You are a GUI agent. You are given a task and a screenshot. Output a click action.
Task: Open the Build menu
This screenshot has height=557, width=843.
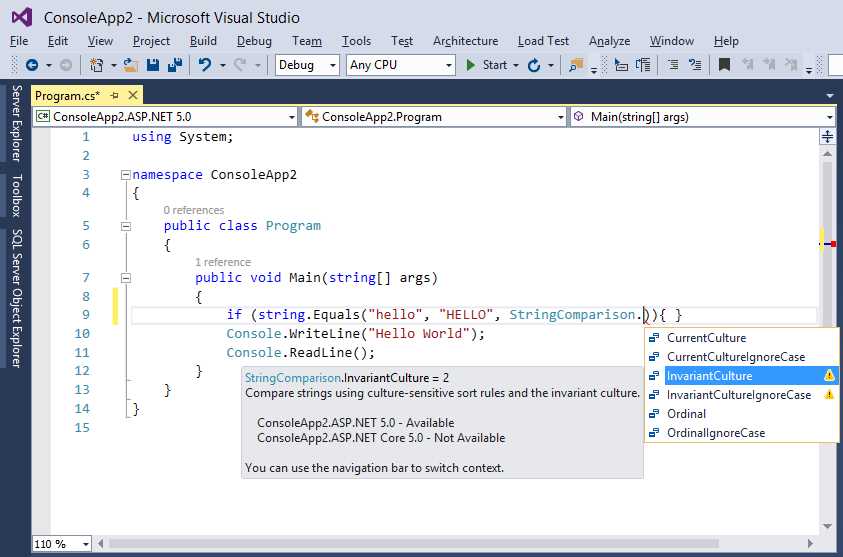click(x=203, y=41)
